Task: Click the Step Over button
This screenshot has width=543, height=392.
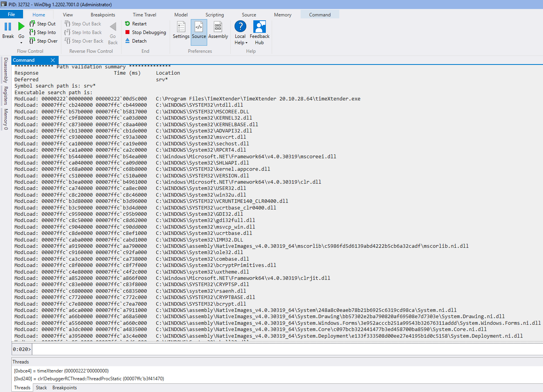Action: coord(43,41)
